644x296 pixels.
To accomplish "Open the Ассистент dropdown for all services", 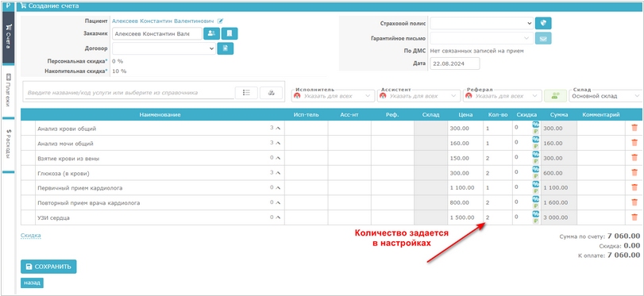I will (419, 96).
